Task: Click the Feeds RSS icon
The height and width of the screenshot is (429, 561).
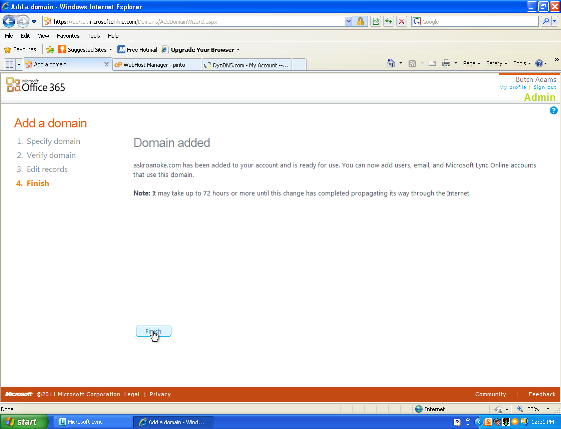Action: pos(412,63)
